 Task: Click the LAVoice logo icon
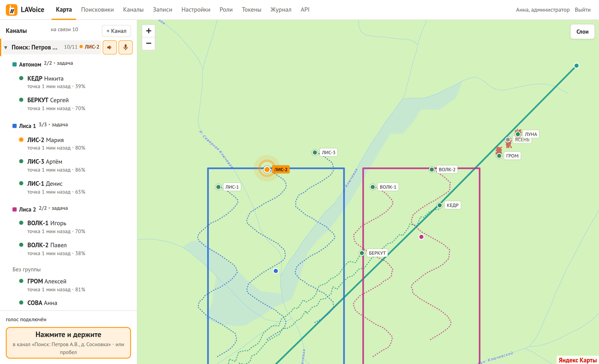pyautogui.click(x=12, y=10)
